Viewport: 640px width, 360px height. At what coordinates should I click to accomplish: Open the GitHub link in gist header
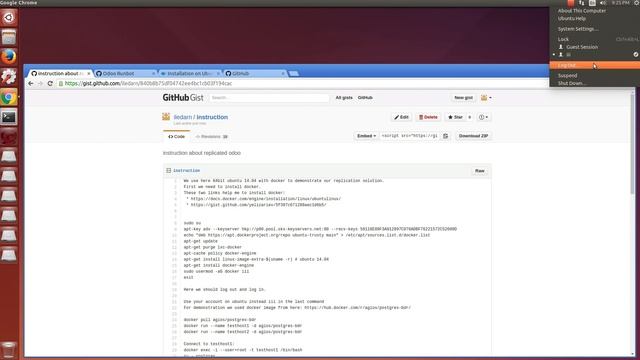pyautogui.click(x=365, y=98)
